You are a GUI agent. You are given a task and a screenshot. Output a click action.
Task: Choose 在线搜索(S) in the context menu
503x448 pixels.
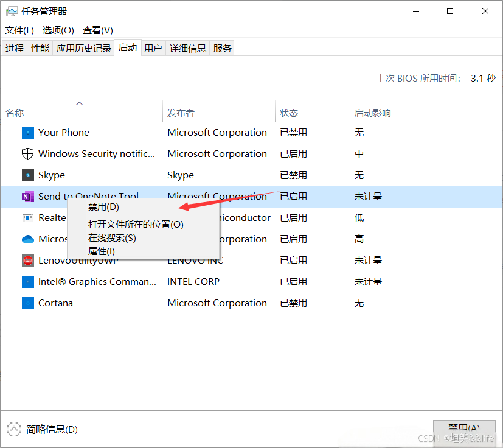tap(144, 238)
